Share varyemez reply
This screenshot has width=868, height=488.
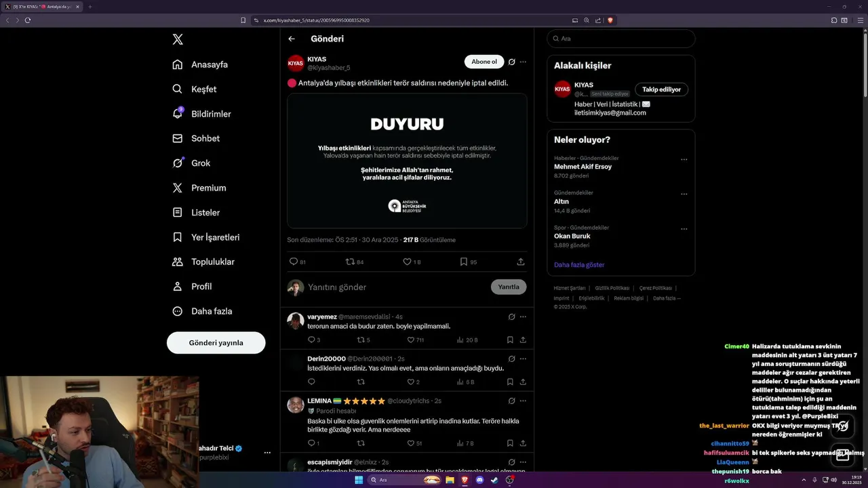tap(523, 340)
